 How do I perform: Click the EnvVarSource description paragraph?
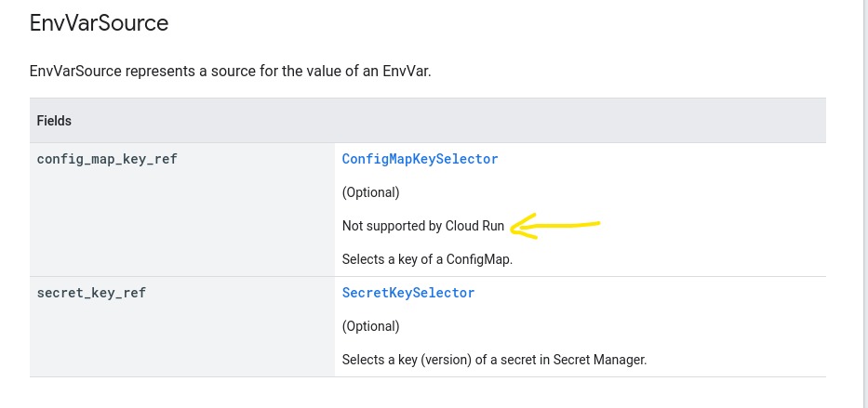(230, 72)
